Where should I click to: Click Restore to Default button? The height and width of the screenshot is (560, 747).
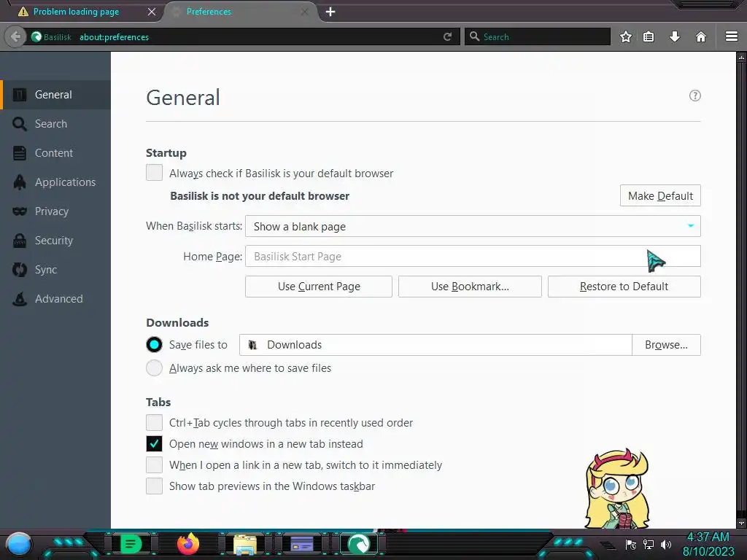pos(624,287)
